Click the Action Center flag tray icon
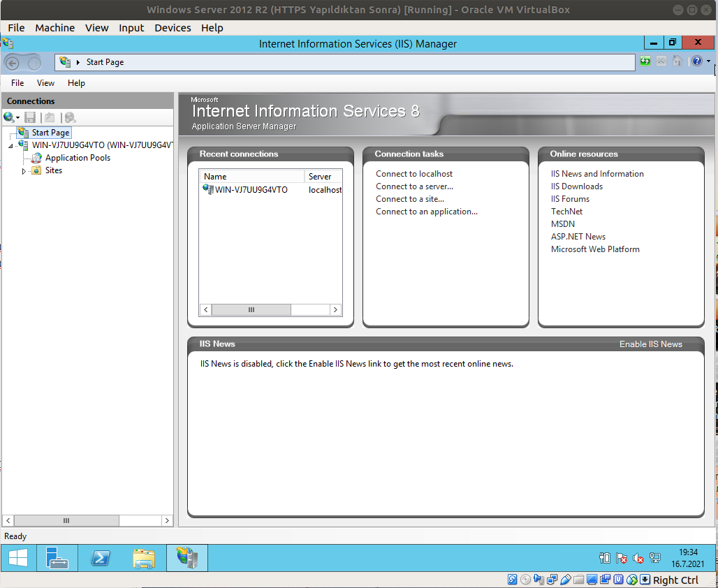This screenshot has height=588, width=718. [622, 558]
